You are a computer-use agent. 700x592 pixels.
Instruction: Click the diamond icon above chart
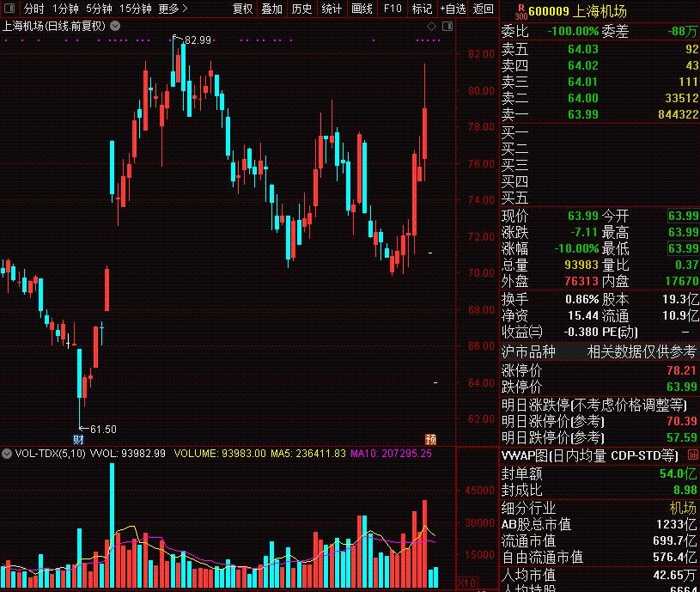tap(431, 27)
